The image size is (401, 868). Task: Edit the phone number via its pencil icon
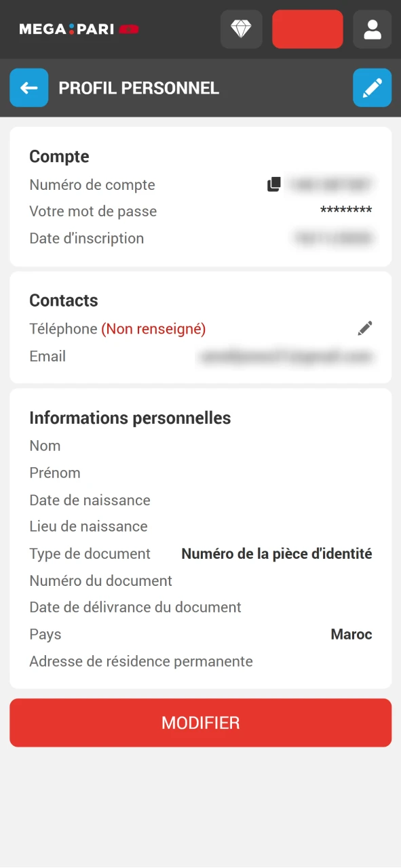[x=364, y=328]
